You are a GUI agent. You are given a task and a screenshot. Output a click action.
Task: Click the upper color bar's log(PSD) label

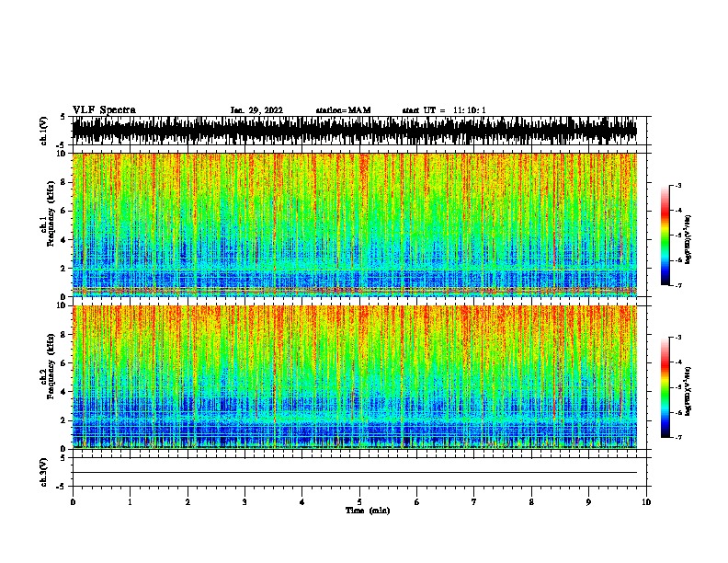pyautogui.click(x=688, y=239)
